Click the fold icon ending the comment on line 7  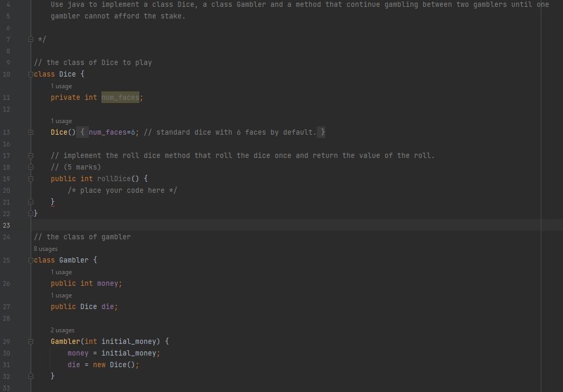(31, 39)
